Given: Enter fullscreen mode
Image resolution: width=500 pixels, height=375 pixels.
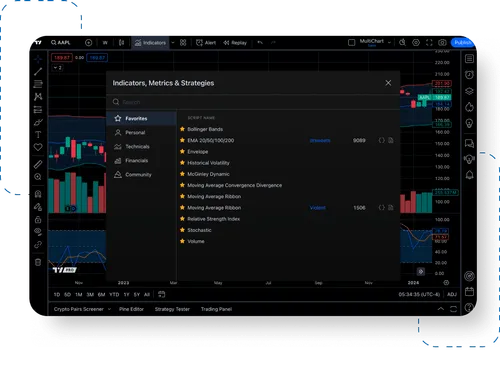Looking at the screenshot, I should pyautogui.click(x=429, y=42).
